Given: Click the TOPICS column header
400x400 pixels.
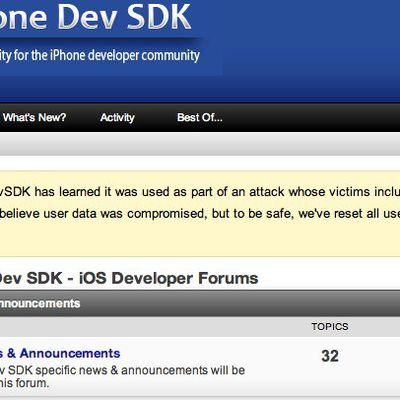Looking at the screenshot, I should [330, 327].
